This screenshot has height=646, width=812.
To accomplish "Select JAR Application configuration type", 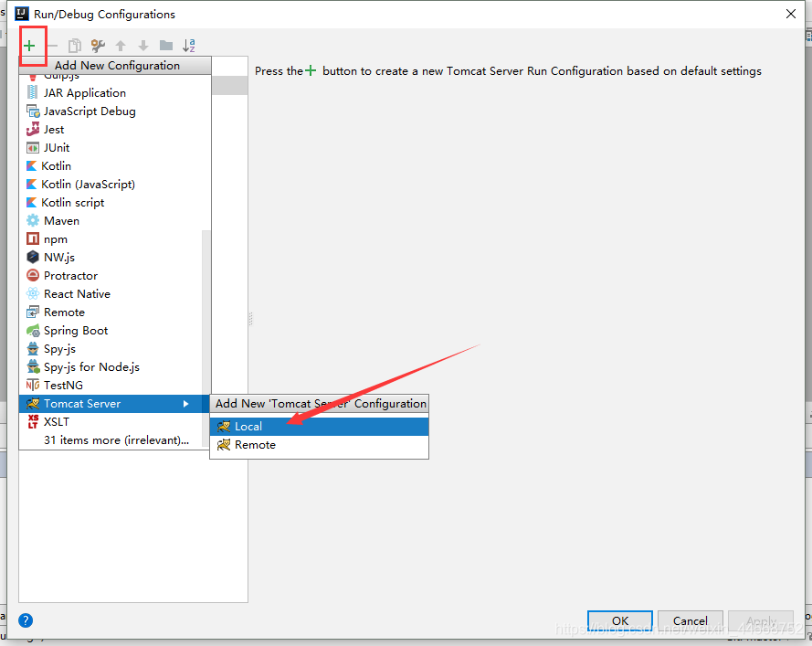I will 115,92.
